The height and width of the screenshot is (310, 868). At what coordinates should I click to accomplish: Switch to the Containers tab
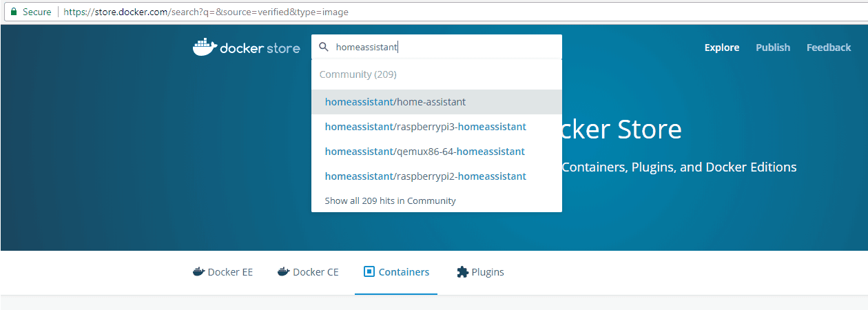tap(396, 272)
